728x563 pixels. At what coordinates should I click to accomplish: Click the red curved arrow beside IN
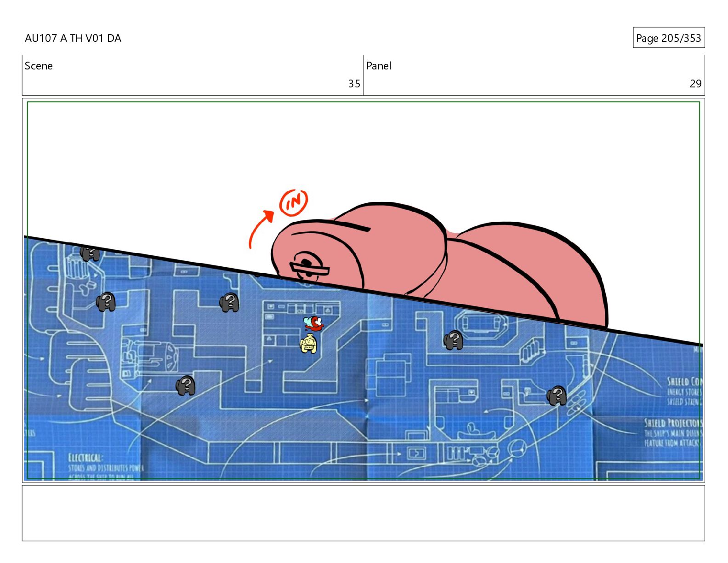(x=261, y=229)
